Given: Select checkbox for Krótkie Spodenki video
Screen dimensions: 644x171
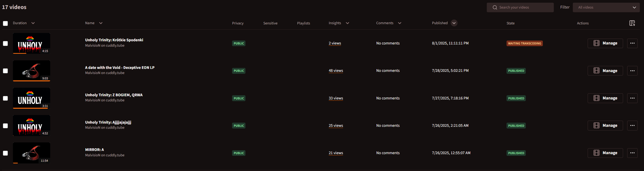Looking at the screenshot, I should [x=5, y=43].
